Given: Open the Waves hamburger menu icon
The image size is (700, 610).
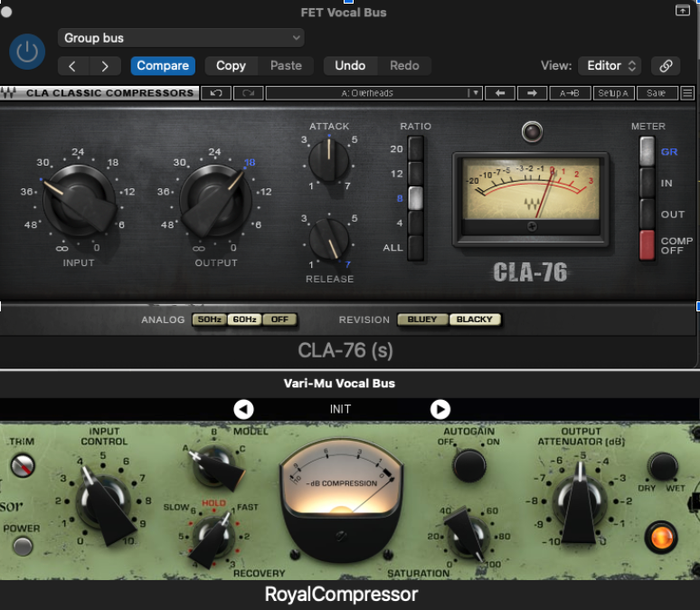Looking at the screenshot, I should 687,93.
